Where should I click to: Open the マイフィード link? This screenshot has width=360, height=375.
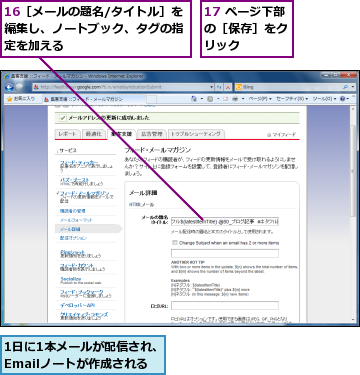[282, 135]
